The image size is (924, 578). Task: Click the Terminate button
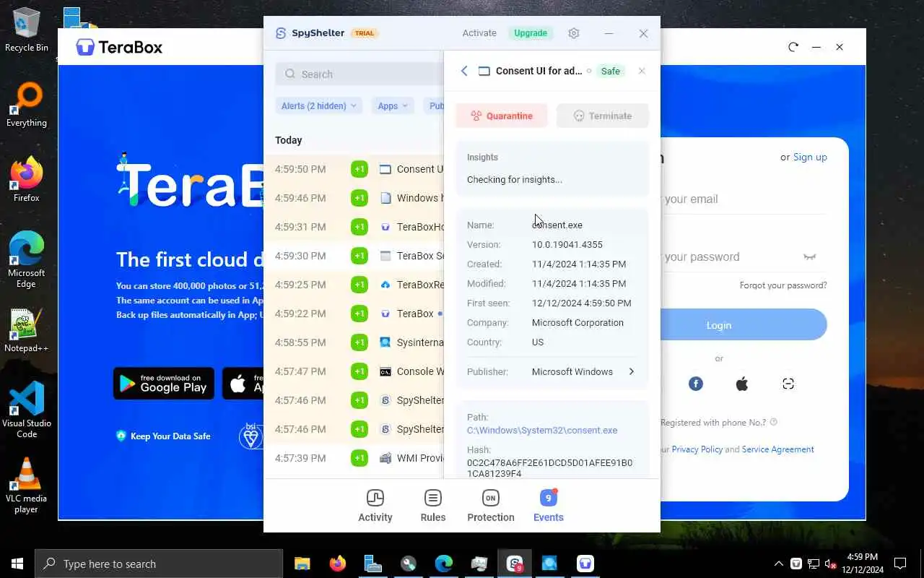coord(603,116)
